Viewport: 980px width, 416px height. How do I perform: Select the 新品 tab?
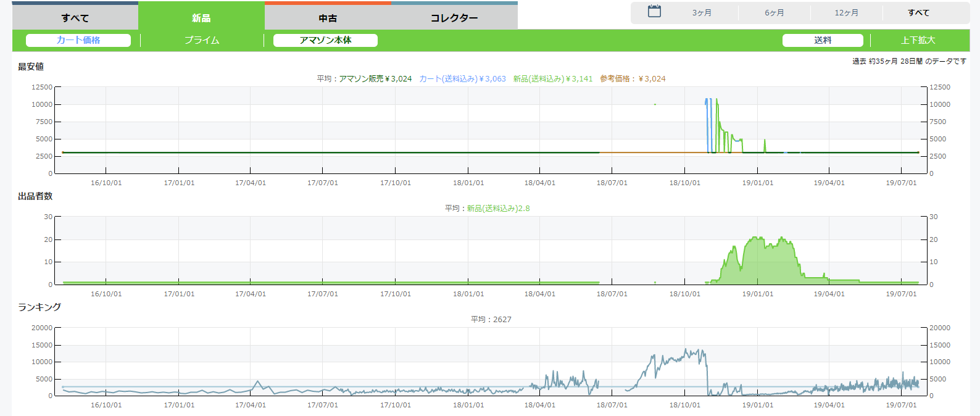pos(201,18)
